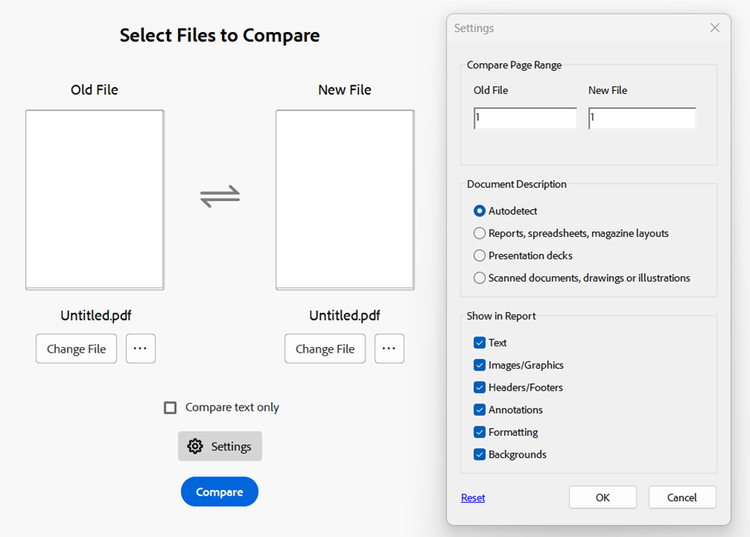Uncheck the Formatting checkbox
The height and width of the screenshot is (537, 750).
point(480,432)
